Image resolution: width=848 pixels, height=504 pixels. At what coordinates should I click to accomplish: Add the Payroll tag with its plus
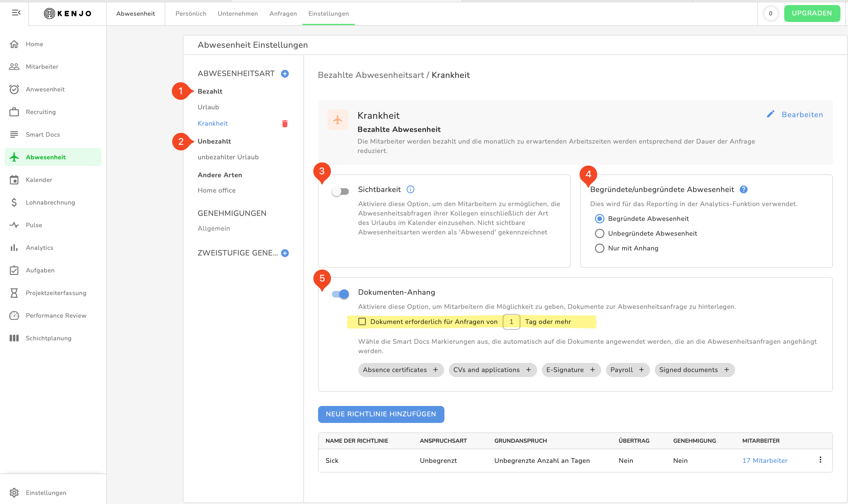642,370
